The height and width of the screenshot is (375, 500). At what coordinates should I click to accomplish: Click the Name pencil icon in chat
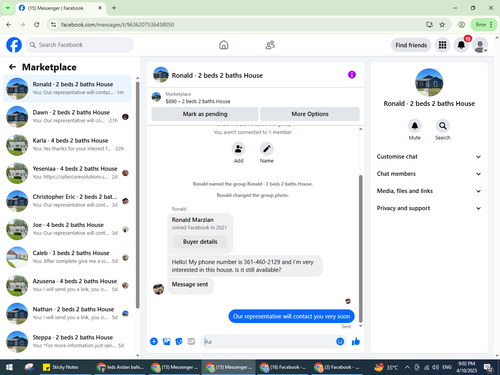[x=267, y=149]
